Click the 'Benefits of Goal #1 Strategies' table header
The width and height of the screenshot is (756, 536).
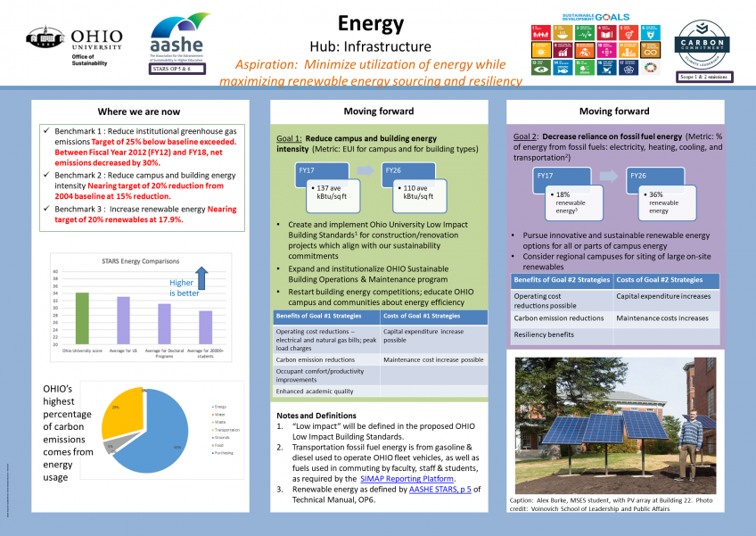click(x=326, y=317)
